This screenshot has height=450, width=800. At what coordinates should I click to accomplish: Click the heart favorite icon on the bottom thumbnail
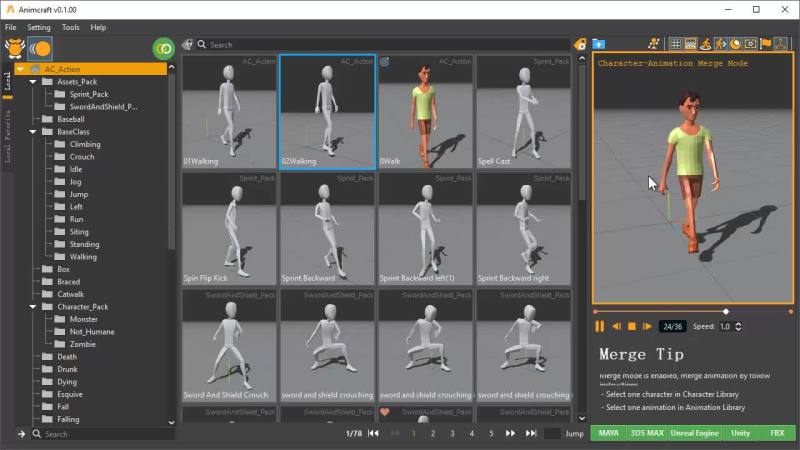[x=385, y=412]
